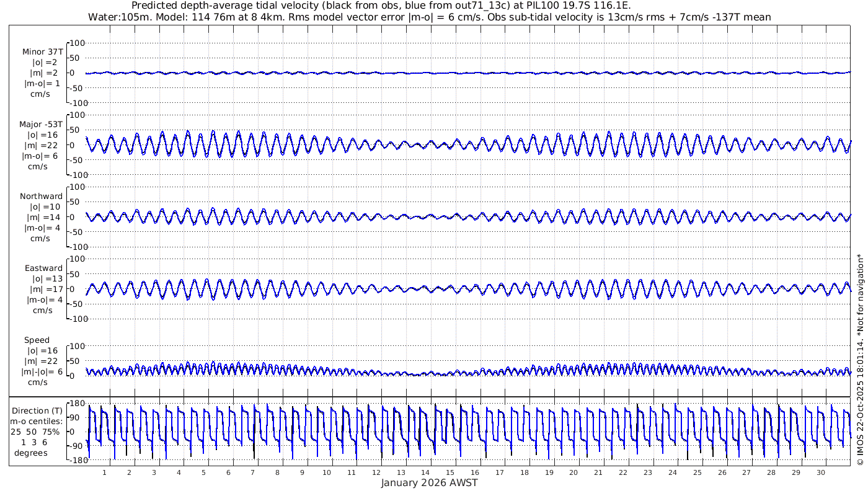Click the '-90' tick on the Direction axis
Viewport: 868px width, 496px height.
pos(77,446)
